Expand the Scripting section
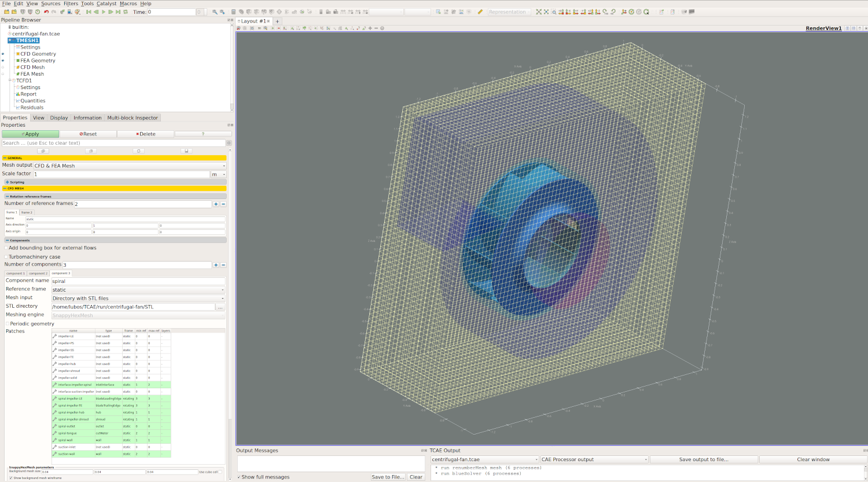868x482 pixels. tap(8, 182)
